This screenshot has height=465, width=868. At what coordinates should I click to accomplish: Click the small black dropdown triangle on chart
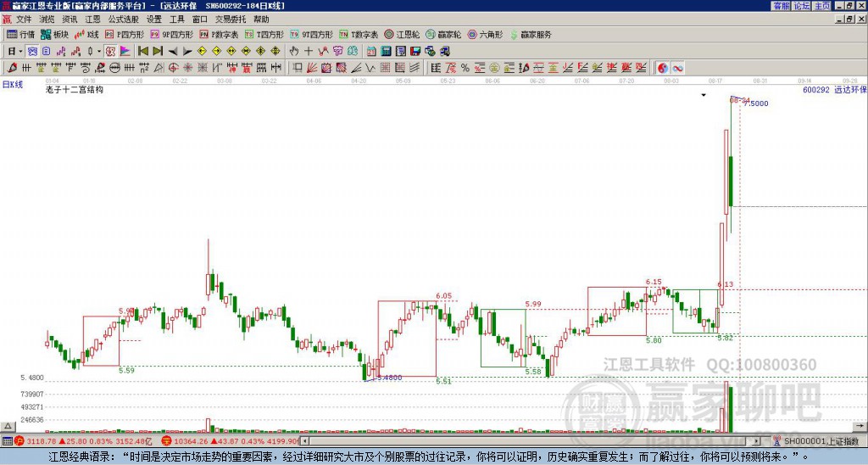[704, 95]
